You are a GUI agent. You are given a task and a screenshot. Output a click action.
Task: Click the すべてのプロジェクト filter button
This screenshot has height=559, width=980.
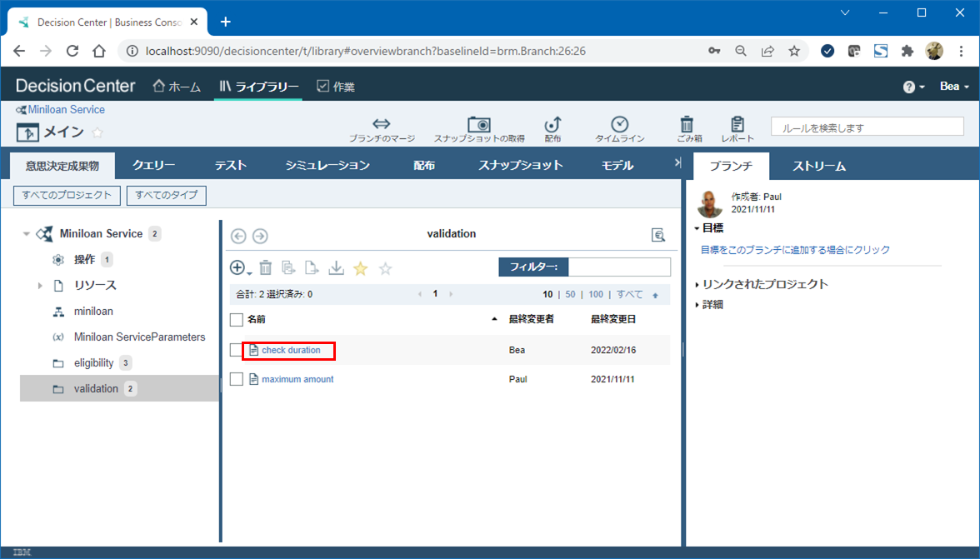(x=67, y=195)
